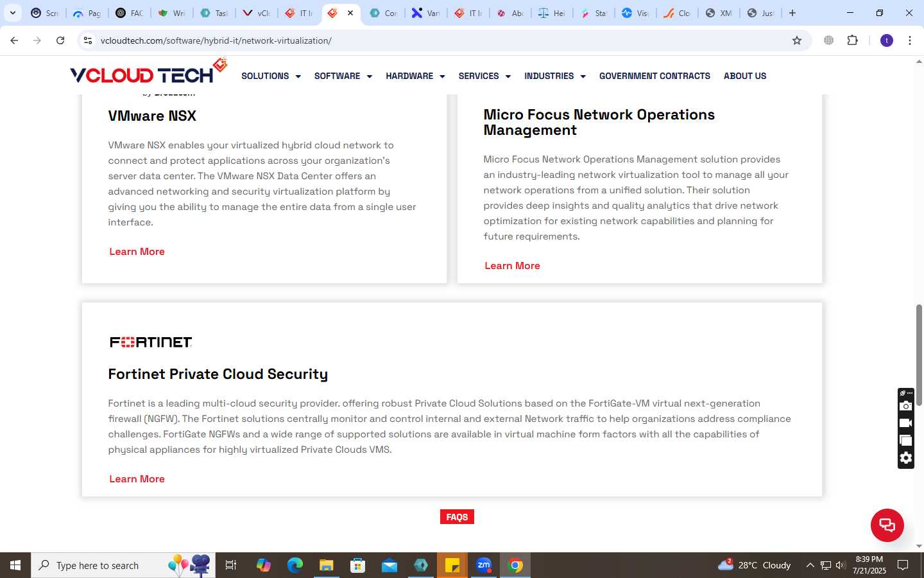Open Copilot from the taskbar
This screenshot has height=578, width=924.
264,565
